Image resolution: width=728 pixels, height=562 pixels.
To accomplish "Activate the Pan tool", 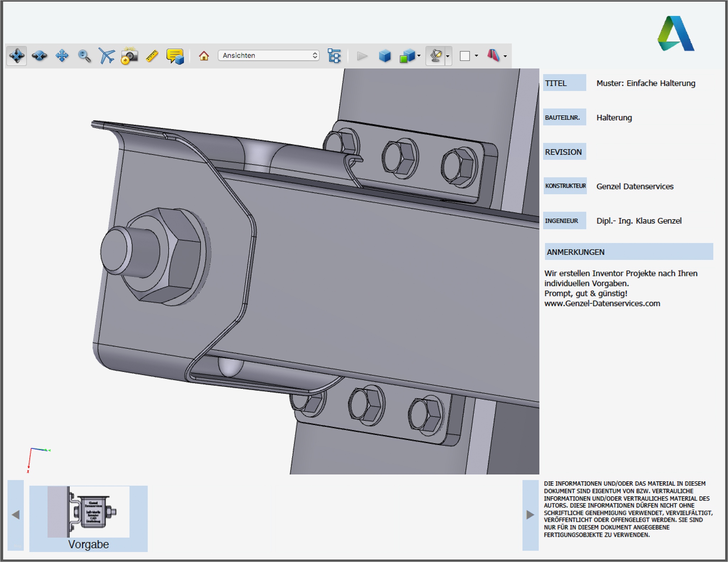I will [x=62, y=56].
